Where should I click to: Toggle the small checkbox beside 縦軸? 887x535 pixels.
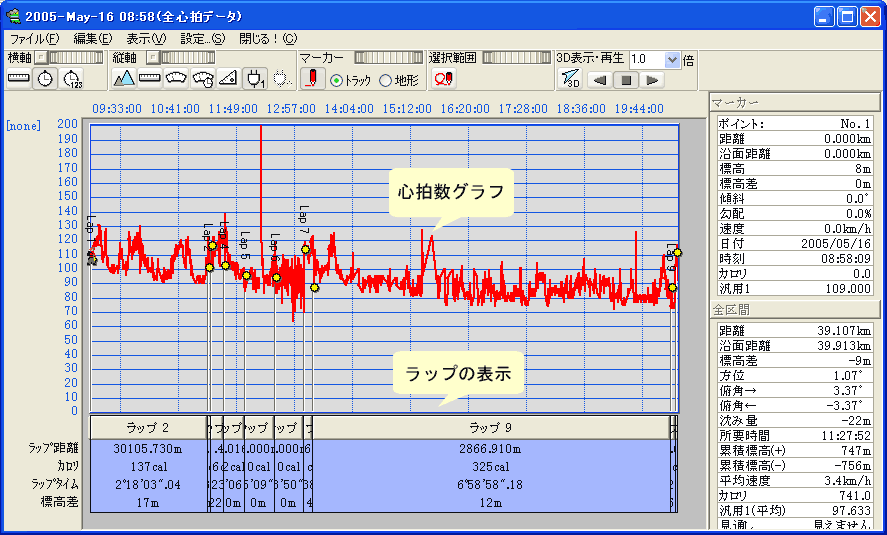click(151, 58)
